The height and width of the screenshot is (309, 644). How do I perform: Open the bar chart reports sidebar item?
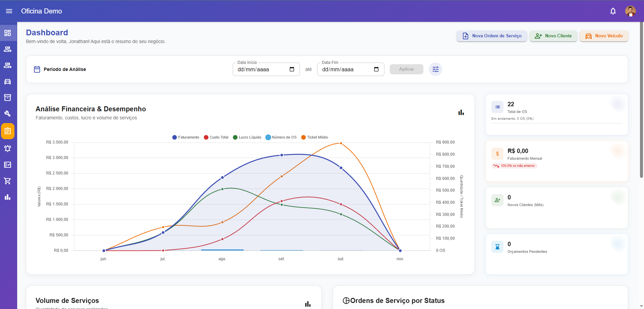click(x=8, y=197)
